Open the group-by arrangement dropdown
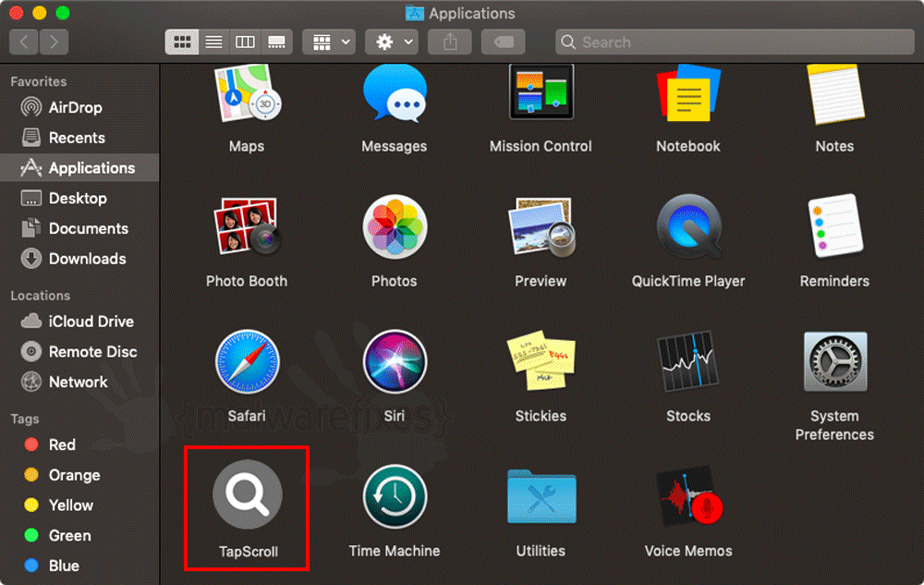The width and height of the screenshot is (924, 585). (330, 42)
